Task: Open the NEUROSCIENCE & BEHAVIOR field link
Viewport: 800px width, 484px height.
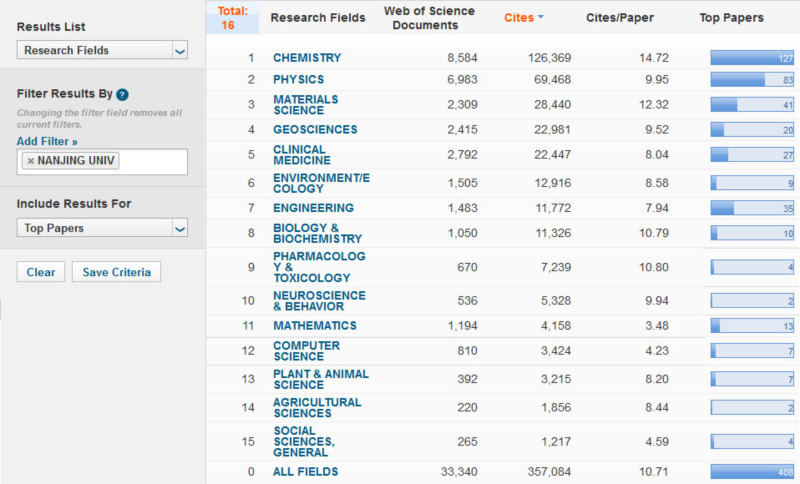Action: click(319, 301)
